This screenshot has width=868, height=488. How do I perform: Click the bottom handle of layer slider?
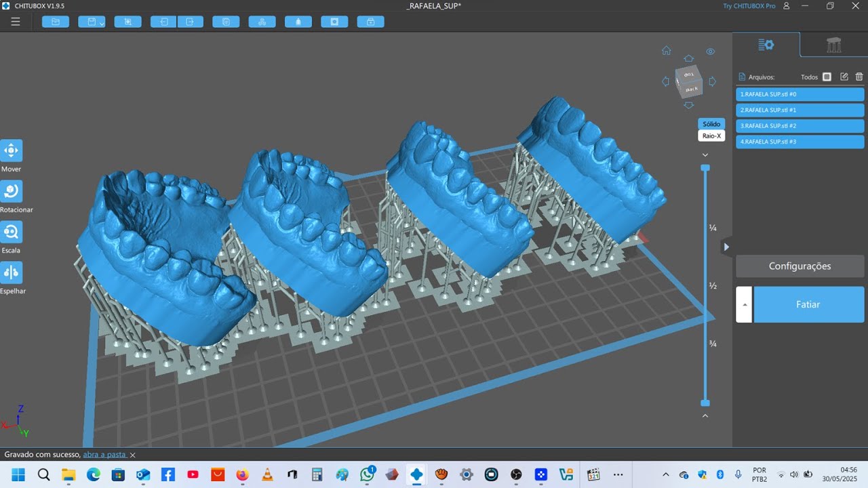click(x=705, y=403)
